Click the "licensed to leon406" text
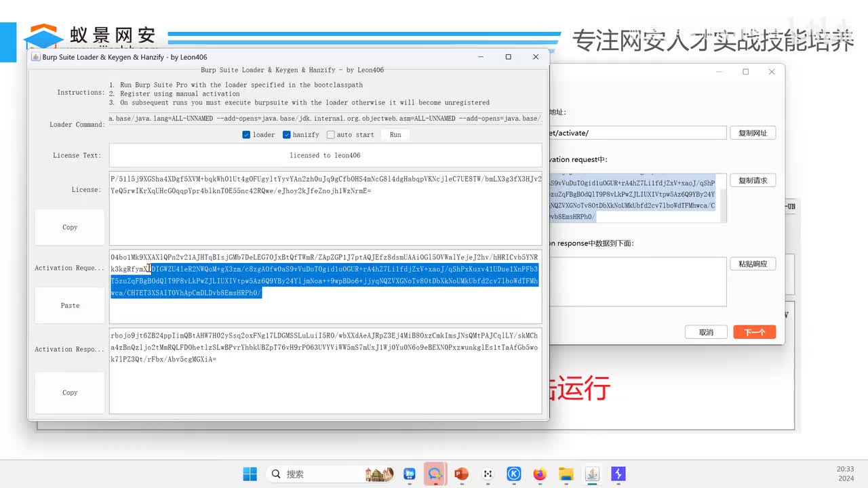The width and height of the screenshot is (868, 488). (325, 155)
